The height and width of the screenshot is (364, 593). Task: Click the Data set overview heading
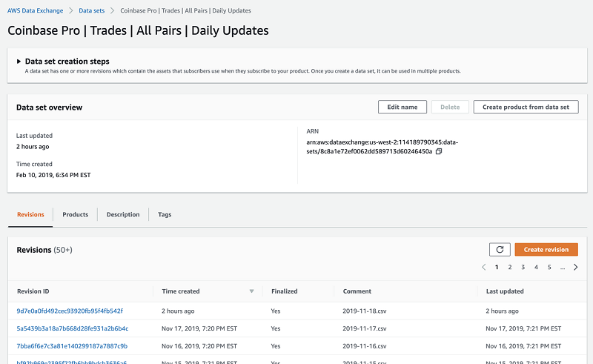pos(49,107)
